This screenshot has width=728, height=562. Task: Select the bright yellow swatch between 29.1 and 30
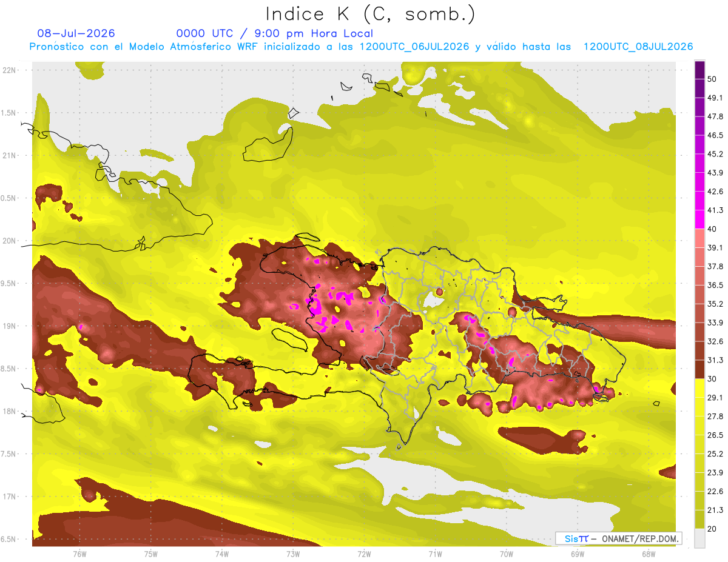[x=699, y=388]
